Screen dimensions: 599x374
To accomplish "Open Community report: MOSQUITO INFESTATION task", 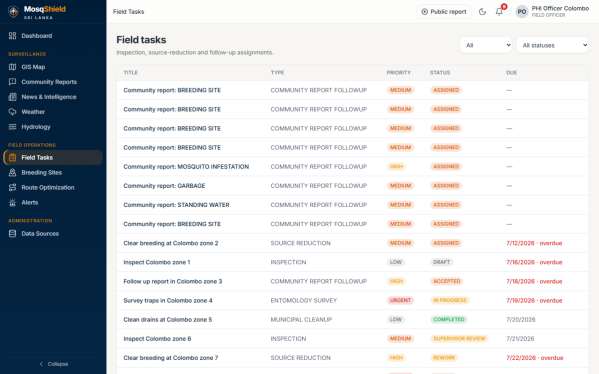I will coord(186,167).
